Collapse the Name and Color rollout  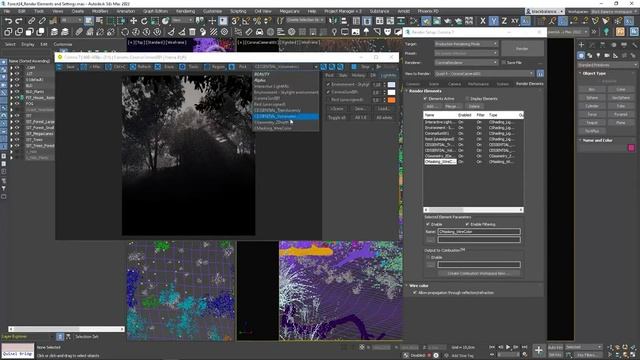[x=597, y=140]
